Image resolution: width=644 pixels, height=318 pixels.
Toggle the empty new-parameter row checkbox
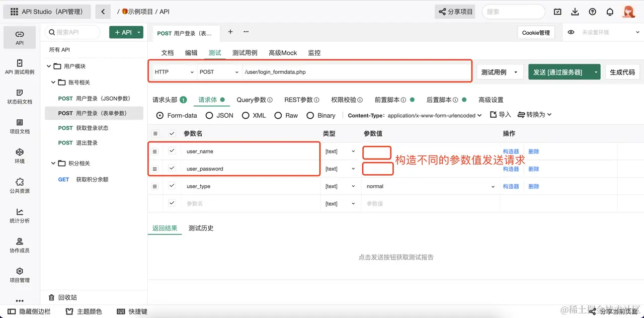click(x=172, y=203)
